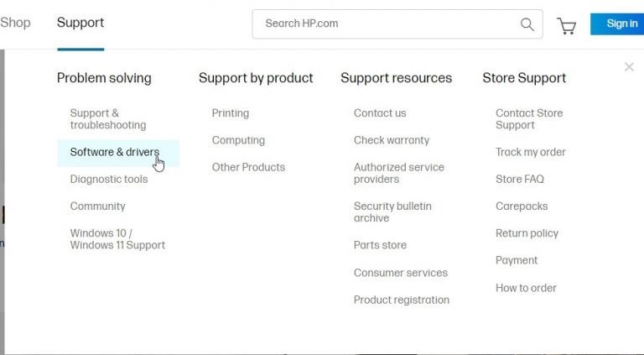The width and height of the screenshot is (644, 355).
Task: Go to Product registration
Action: (401, 300)
